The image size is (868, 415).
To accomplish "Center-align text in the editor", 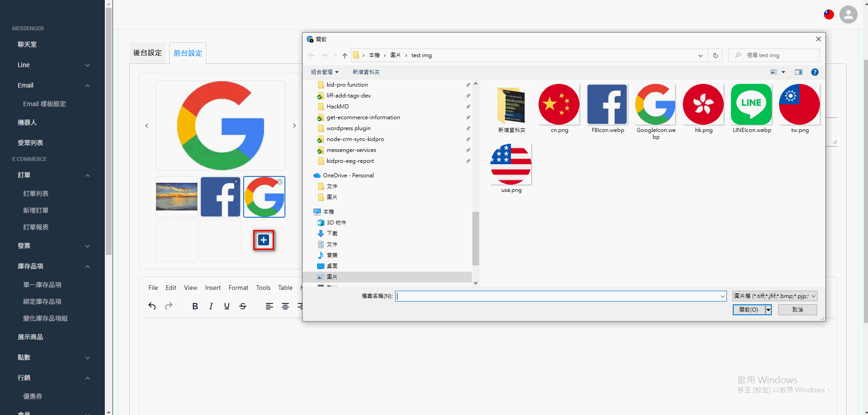I will [285, 306].
